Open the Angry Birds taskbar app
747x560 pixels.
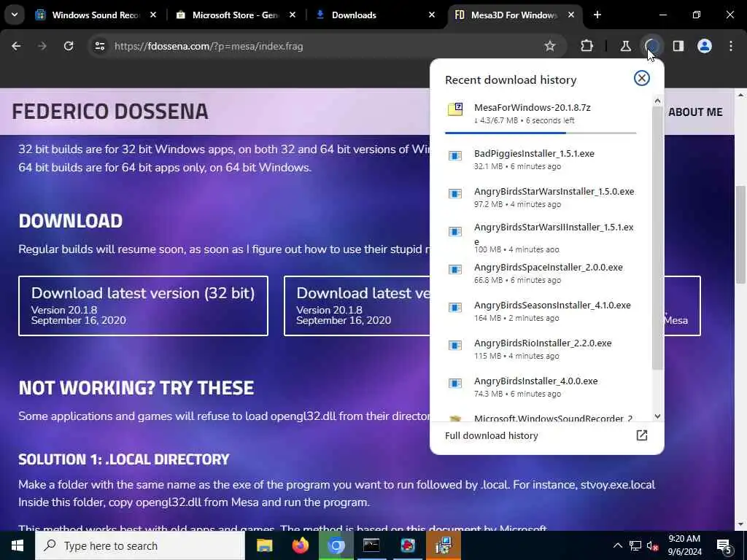tap(407, 545)
